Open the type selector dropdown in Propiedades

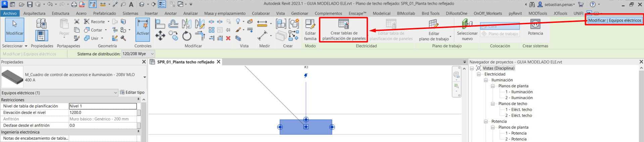145,77
